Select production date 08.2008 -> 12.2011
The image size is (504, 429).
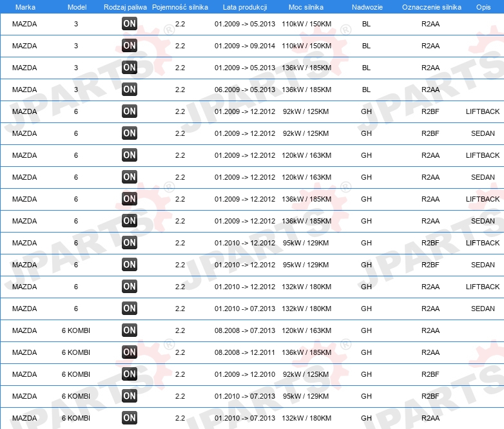[x=245, y=352]
